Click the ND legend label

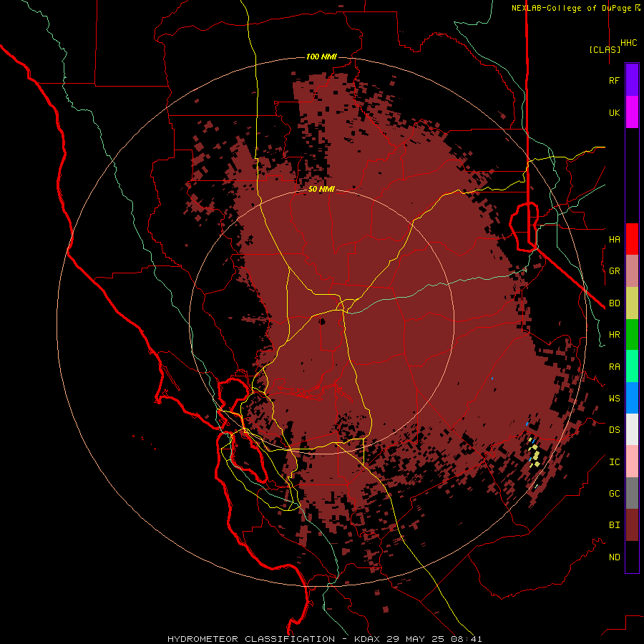click(614, 557)
